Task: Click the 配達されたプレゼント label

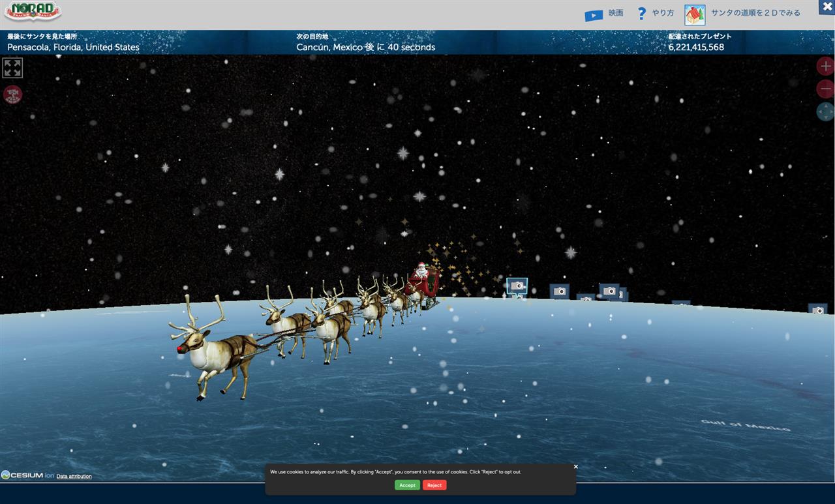Action: pos(700,37)
